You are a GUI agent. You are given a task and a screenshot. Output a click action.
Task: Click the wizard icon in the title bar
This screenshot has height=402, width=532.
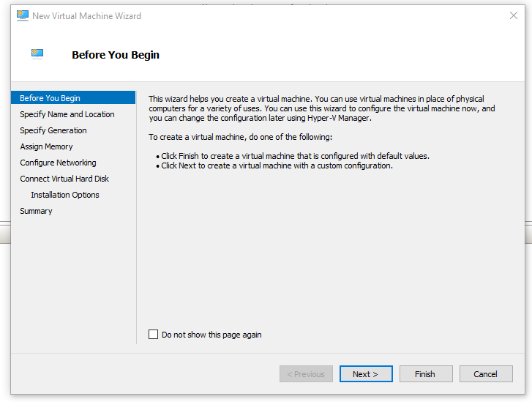tap(23, 15)
